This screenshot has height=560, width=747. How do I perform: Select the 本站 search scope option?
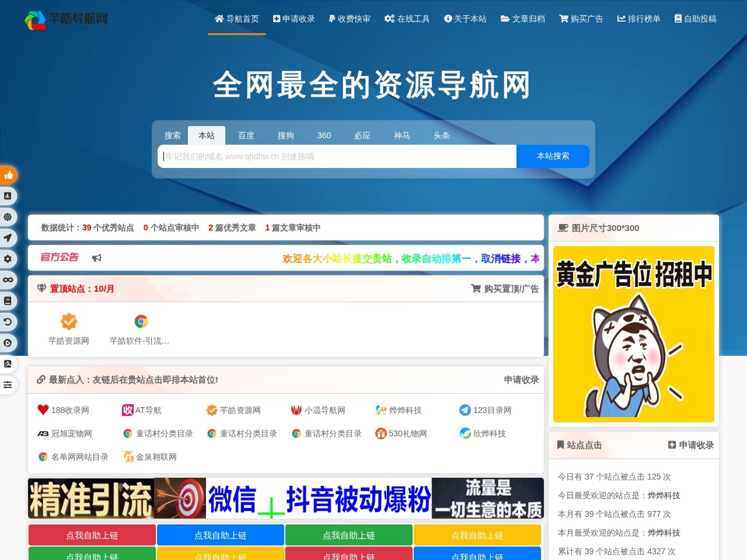click(x=207, y=135)
